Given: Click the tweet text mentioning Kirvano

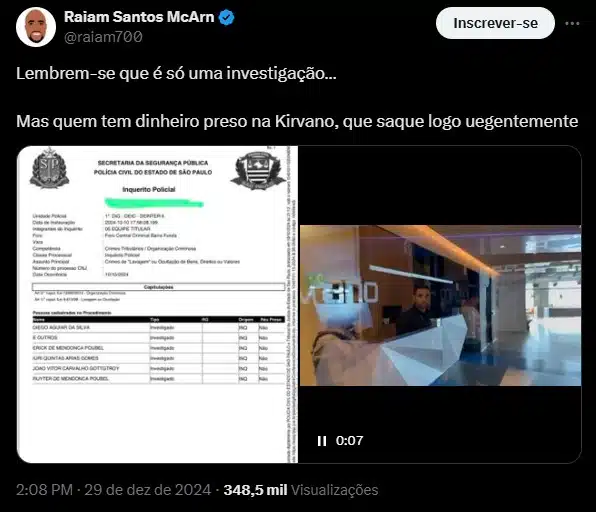Looking at the screenshot, I should pyautogui.click(x=297, y=121).
